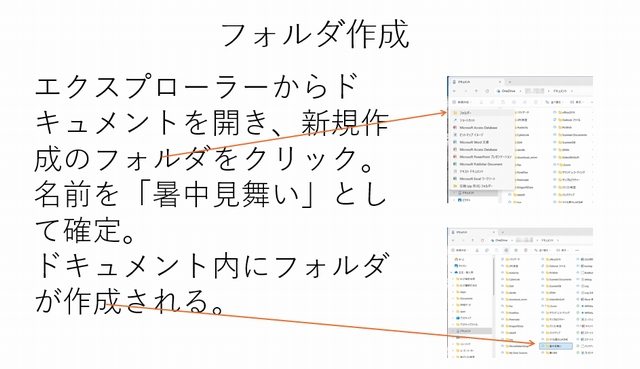
Task: Click OneDrive cloud icon in upper address bar
Action: click(x=498, y=91)
